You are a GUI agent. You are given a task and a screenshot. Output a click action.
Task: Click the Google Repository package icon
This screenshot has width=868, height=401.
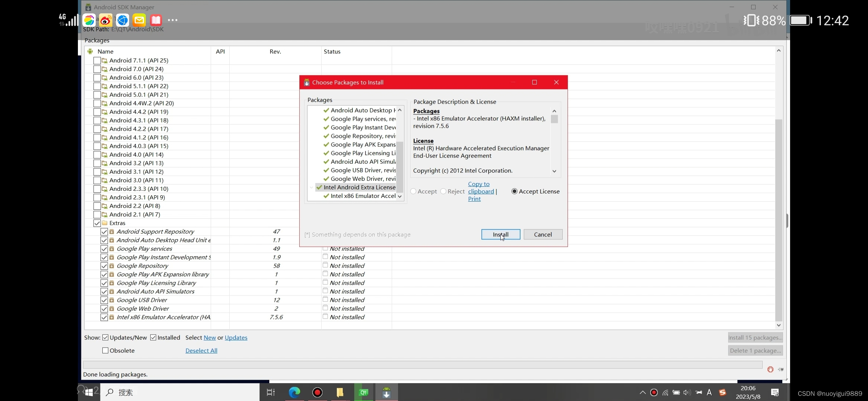pyautogui.click(x=112, y=266)
